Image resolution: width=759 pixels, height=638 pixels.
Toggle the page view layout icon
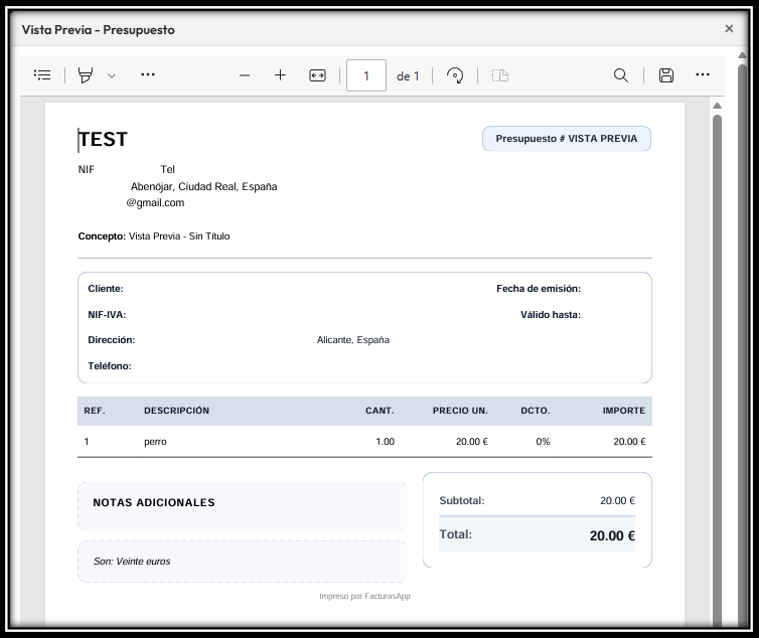[500, 75]
